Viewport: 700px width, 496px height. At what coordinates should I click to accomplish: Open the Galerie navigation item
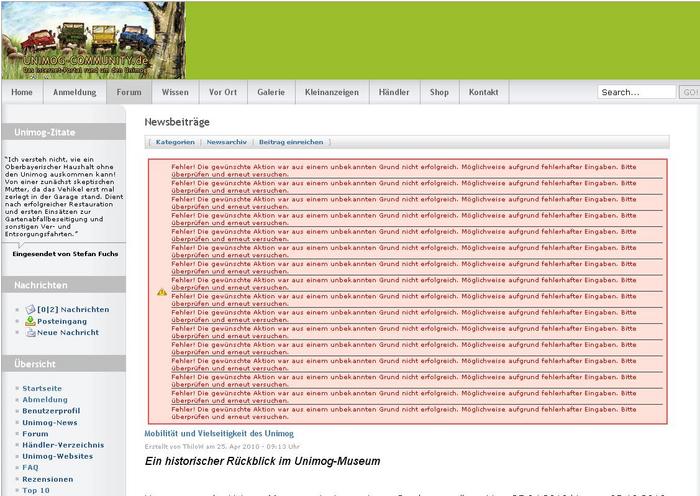[271, 92]
